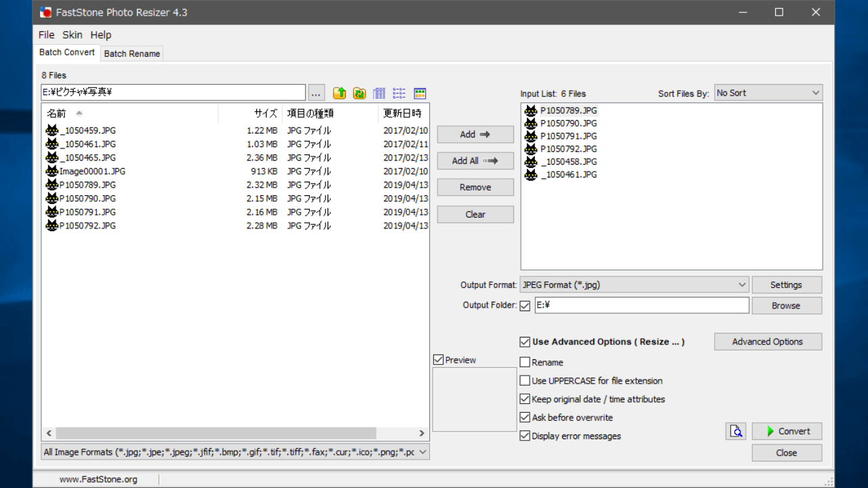Select Image00001.JPG file icon in browser
Image resolution: width=868 pixels, height=488 pixels.
[x=52, y=171]
